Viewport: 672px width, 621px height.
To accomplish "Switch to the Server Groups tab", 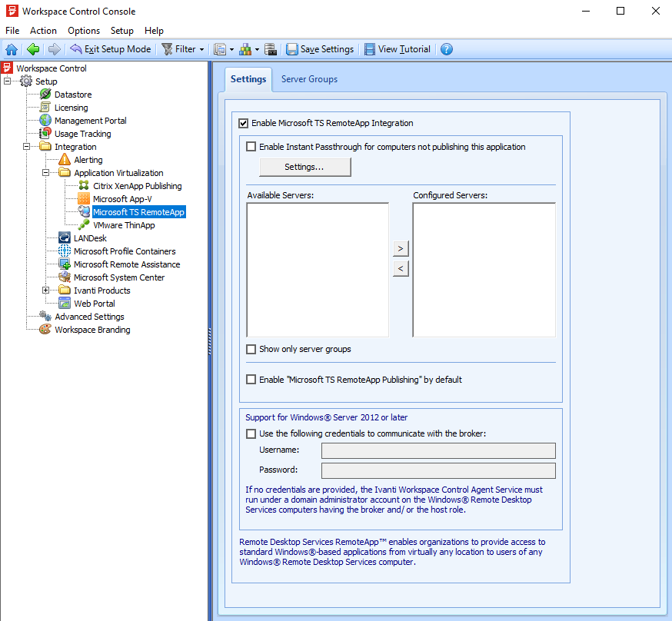I will (x=309, y=78).
